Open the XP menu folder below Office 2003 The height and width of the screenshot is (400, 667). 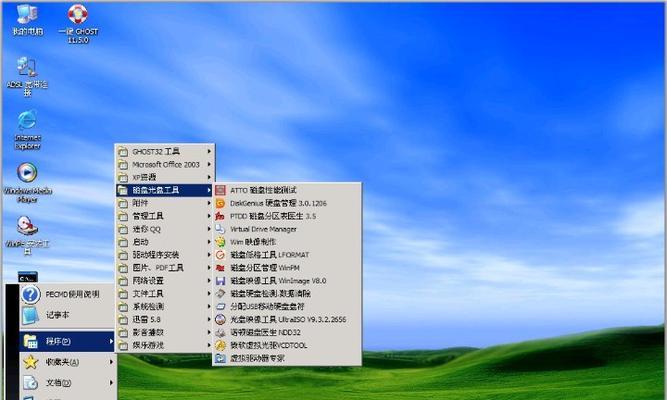point(164,177)
